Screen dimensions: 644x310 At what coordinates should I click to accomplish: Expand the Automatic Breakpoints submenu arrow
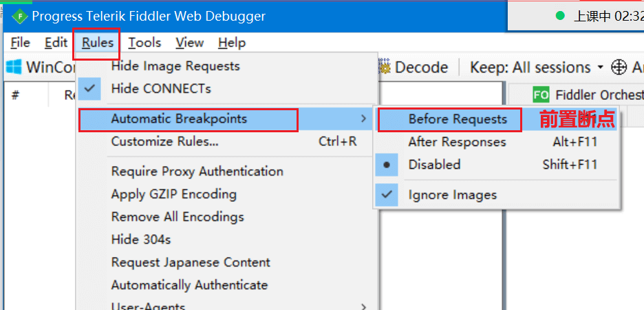coord(363,118)
